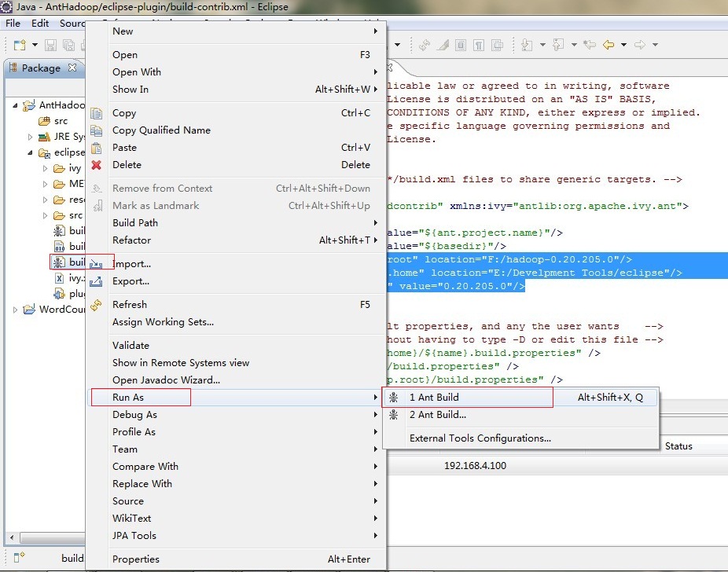Open the File menu
The image size is (728, 572).
[13, 24]
